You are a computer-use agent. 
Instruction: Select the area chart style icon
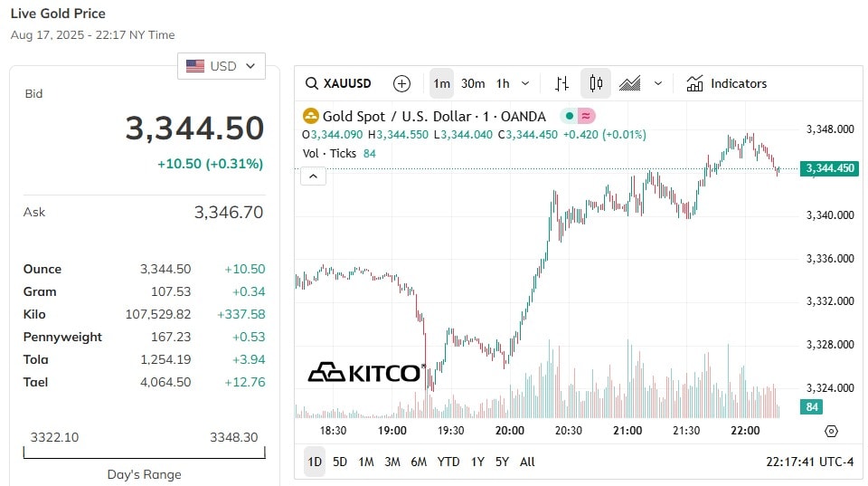pyautogui.click(x=630, y=83)
